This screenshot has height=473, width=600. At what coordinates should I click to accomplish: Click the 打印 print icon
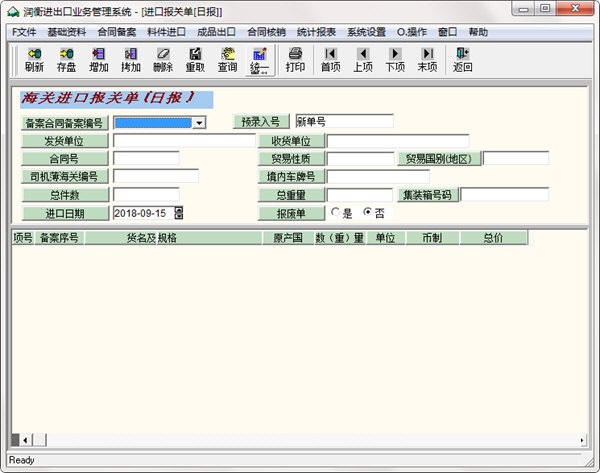295,60
